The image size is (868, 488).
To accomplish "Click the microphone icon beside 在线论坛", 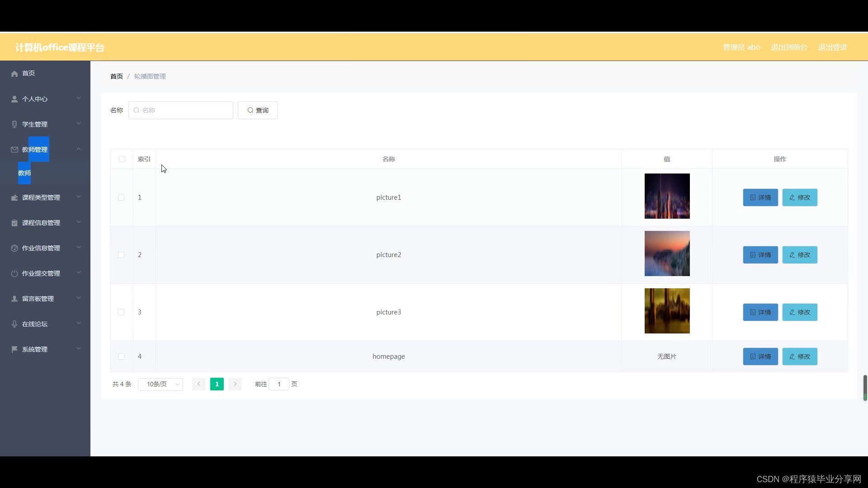I will (x=14, y=324).
